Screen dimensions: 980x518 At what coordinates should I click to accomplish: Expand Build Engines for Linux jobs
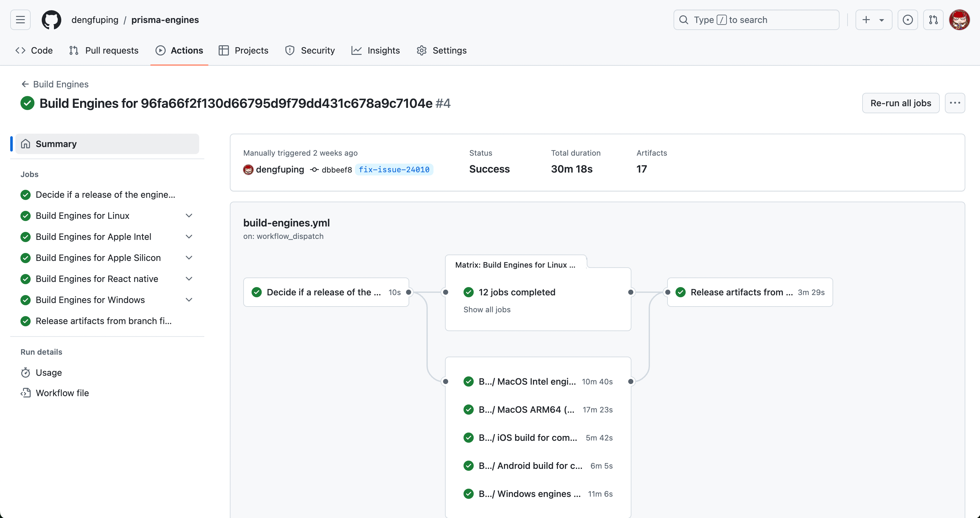coord(189,216)
